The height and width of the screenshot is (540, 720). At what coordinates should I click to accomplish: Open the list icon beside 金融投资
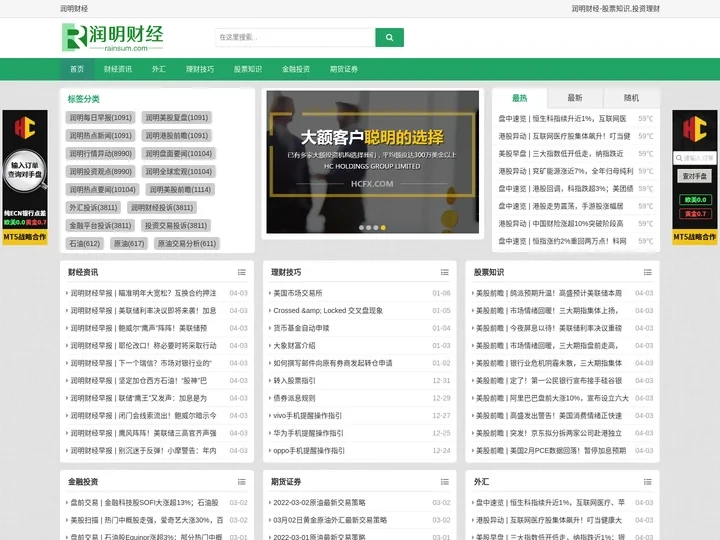coord(242,482)
